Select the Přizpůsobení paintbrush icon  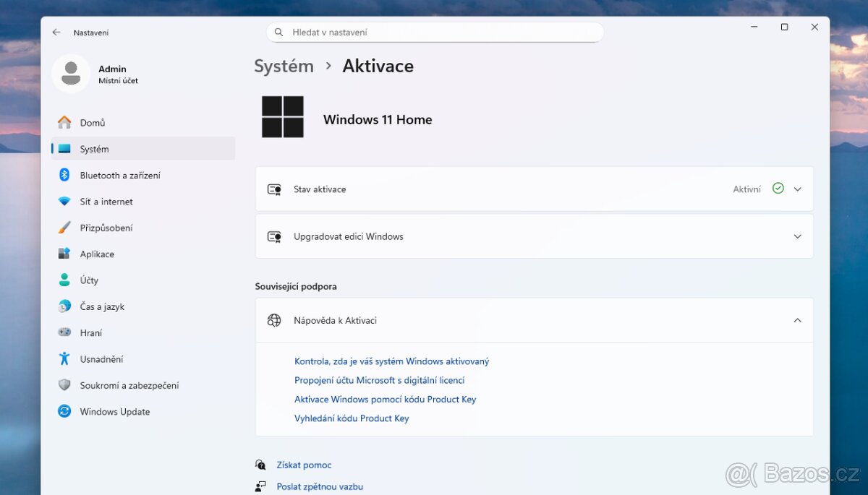pyautogui.click(x=64, y=228)
